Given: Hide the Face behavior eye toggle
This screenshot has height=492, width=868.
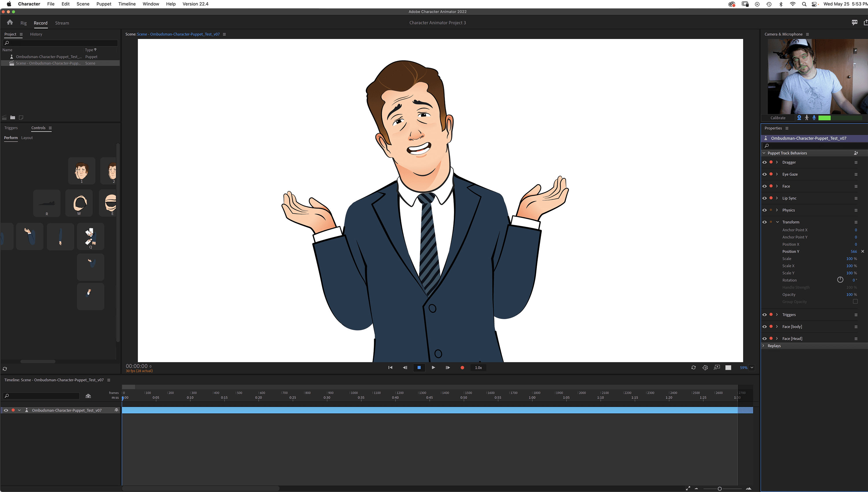Looking at the screenshot, I should coord(764,186).
